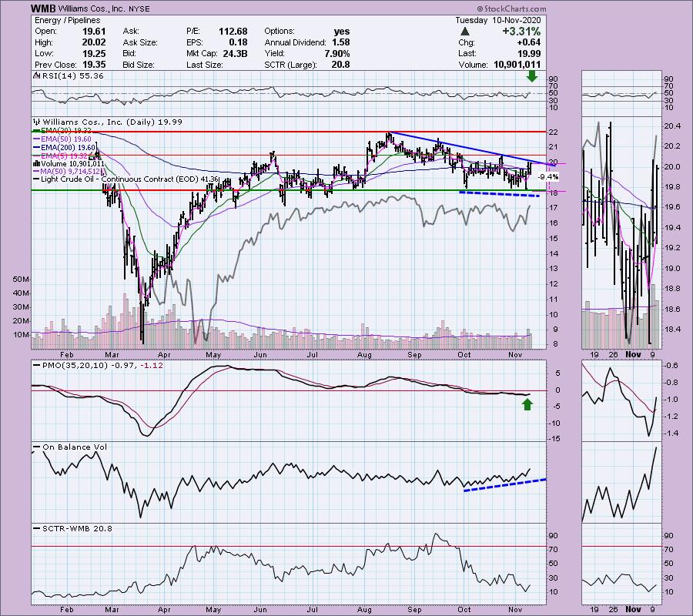Click the Last price 19.99 in header
Viewport: 693px width, 616px height.
tap(528, 53)
